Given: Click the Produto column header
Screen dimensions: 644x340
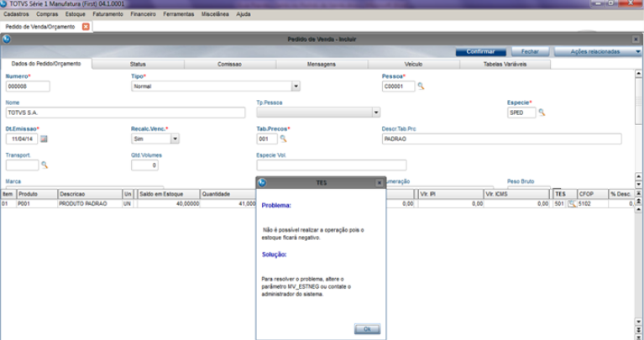Looking at the screenshot, I should coord(37,194).
